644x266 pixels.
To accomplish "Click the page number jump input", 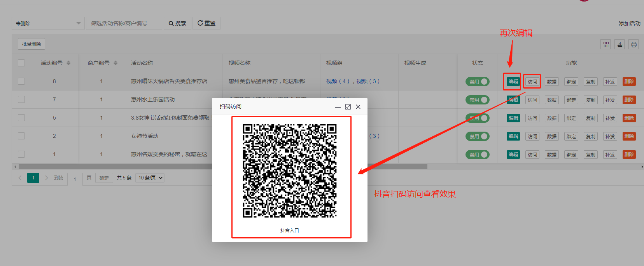I will click(75, 179).
